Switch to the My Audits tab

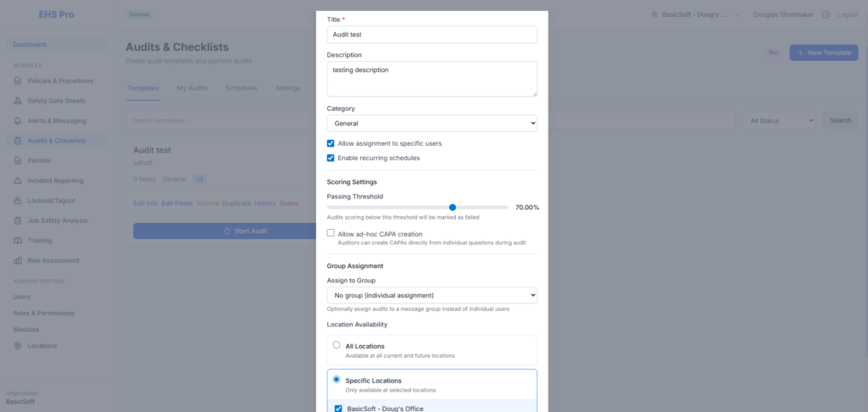click(192, 88)
